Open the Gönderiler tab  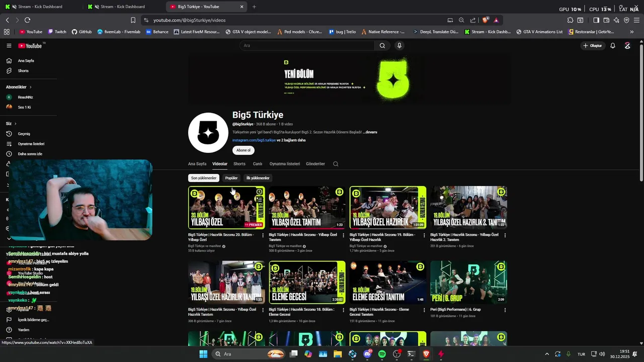(x=315, y=164)
